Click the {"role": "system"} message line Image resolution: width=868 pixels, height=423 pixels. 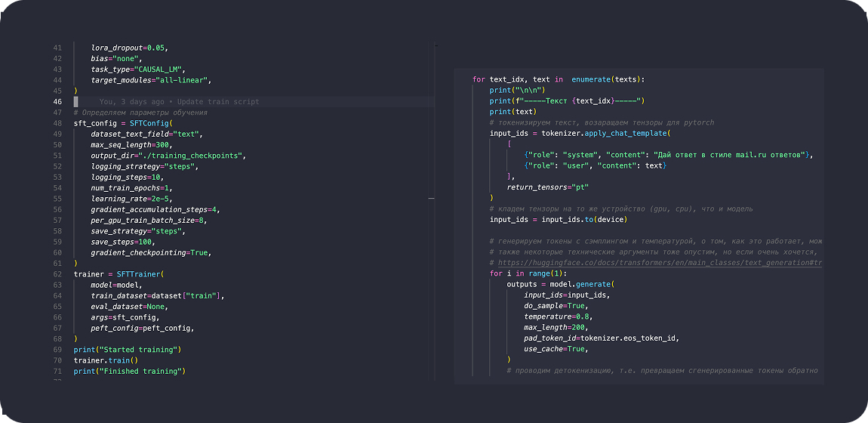tap(668, 155)
